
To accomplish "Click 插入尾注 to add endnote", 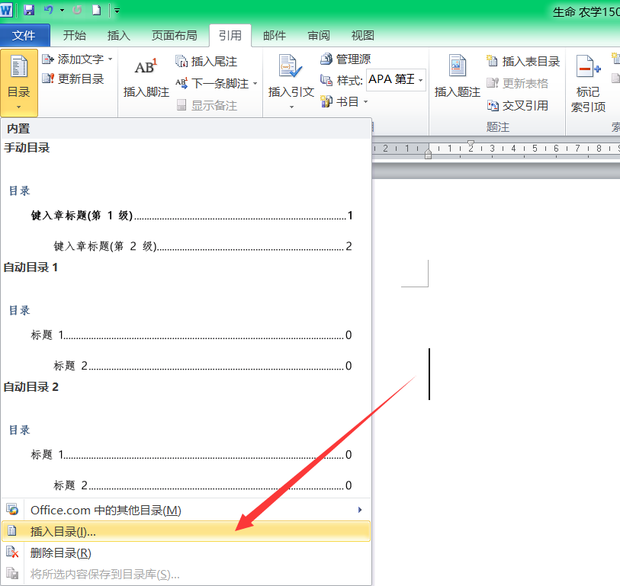I will click(206, 61).
